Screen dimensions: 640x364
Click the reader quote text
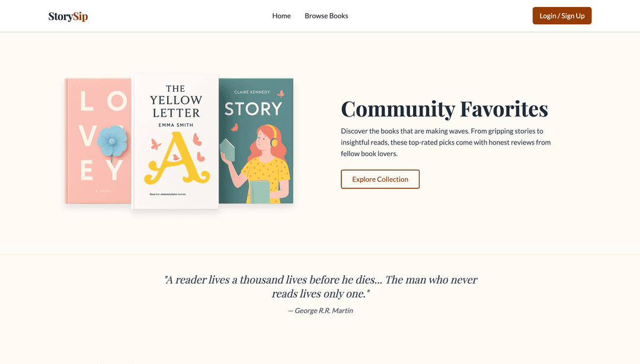coord(321,286)
